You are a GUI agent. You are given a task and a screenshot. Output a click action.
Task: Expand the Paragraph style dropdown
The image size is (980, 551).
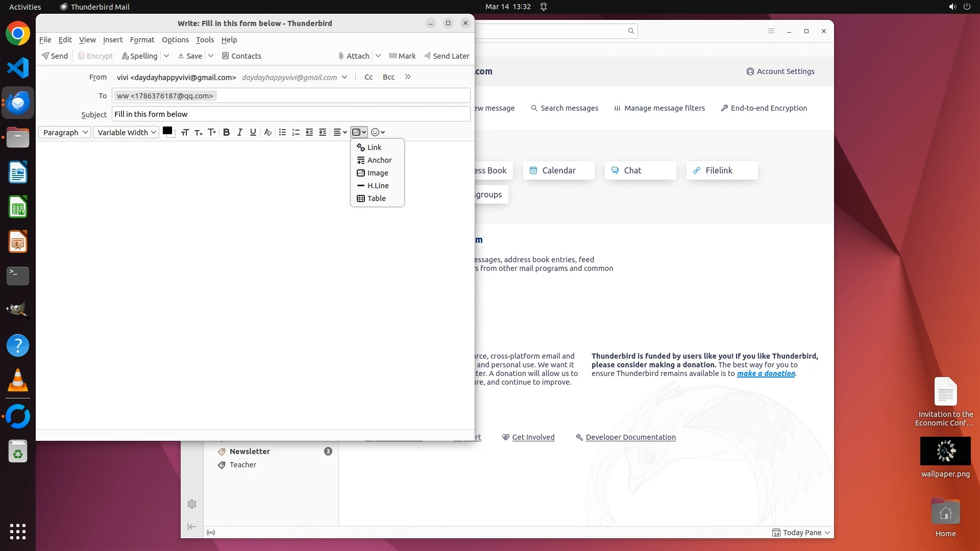[65, 133]
